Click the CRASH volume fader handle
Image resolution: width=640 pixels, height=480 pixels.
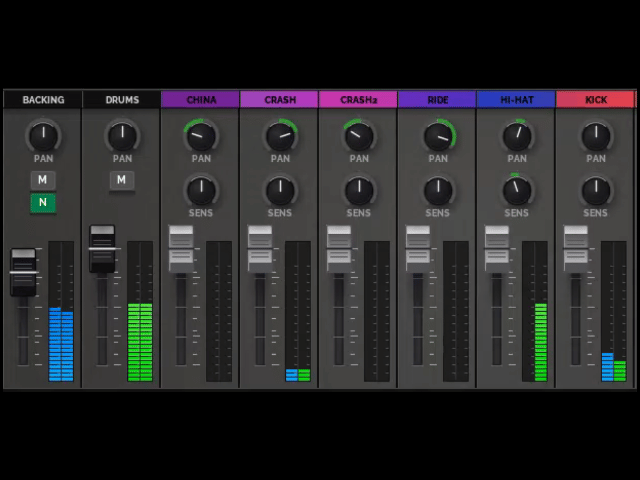click(x=260, y=248)
